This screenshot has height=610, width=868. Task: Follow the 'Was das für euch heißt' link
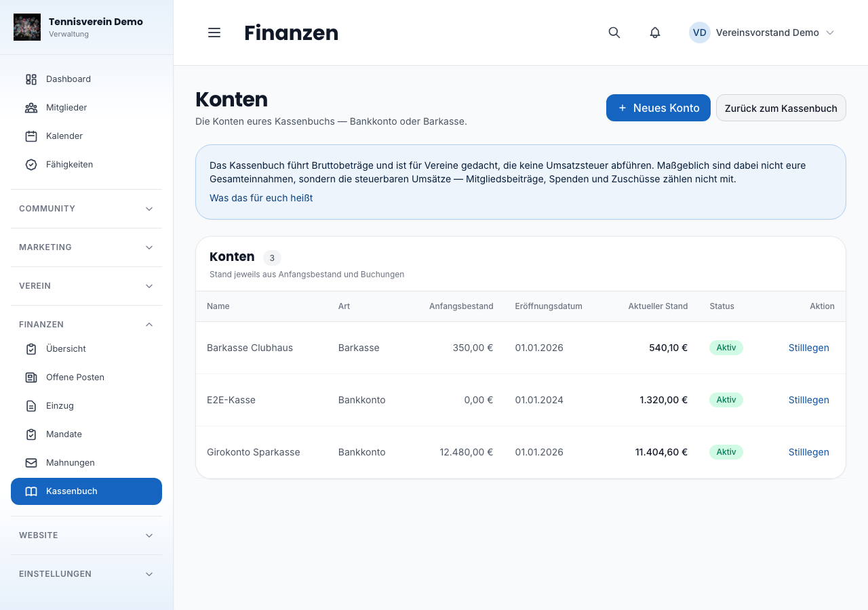261,198
